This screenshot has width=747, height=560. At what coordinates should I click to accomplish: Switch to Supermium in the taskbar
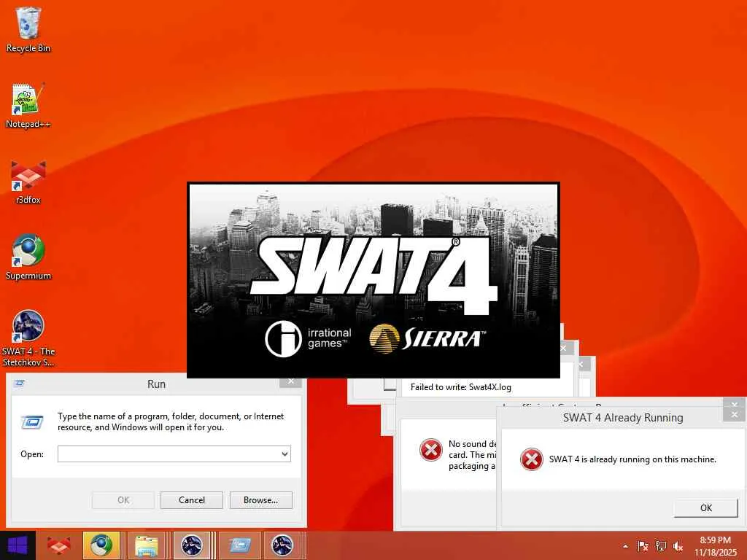click(x=101, y=545)
